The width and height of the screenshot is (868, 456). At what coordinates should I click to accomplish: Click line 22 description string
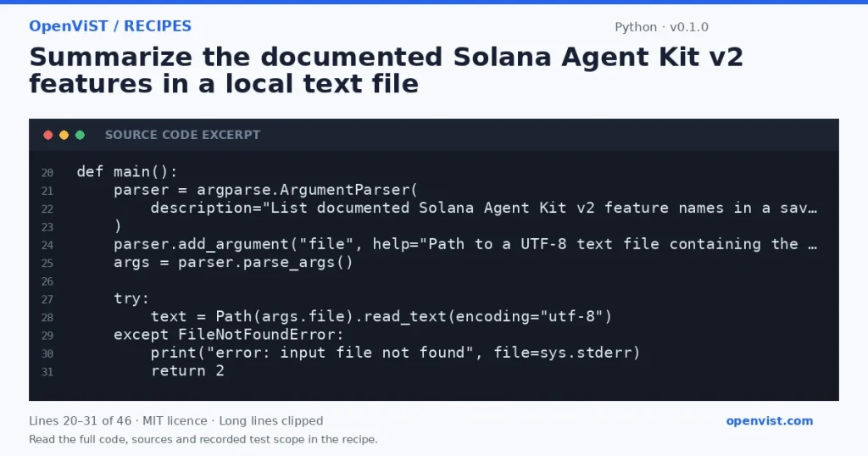pyautogui.click(x=484, y=208)
